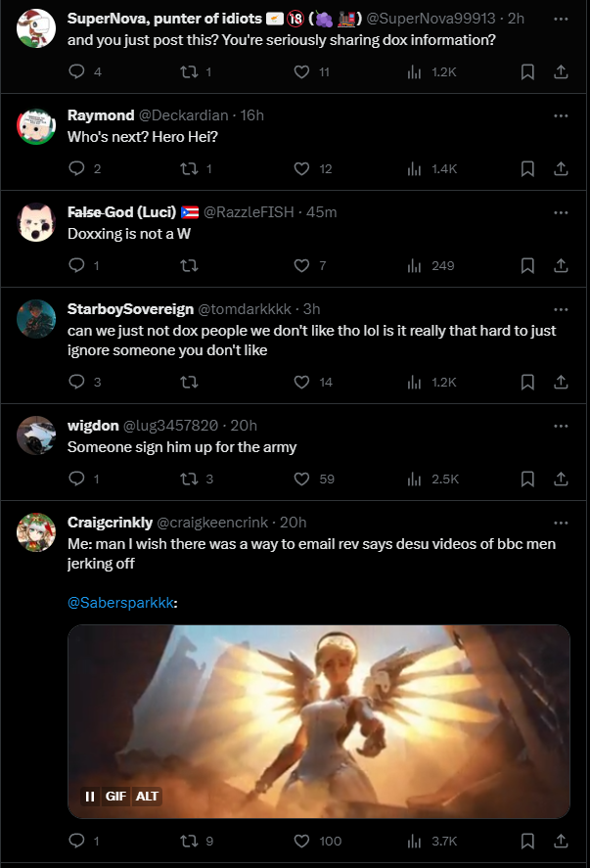The image size is (590, 868).
Task: Pause the GIF in Craigcrinkly's tweet
Action: click(89, 796)
